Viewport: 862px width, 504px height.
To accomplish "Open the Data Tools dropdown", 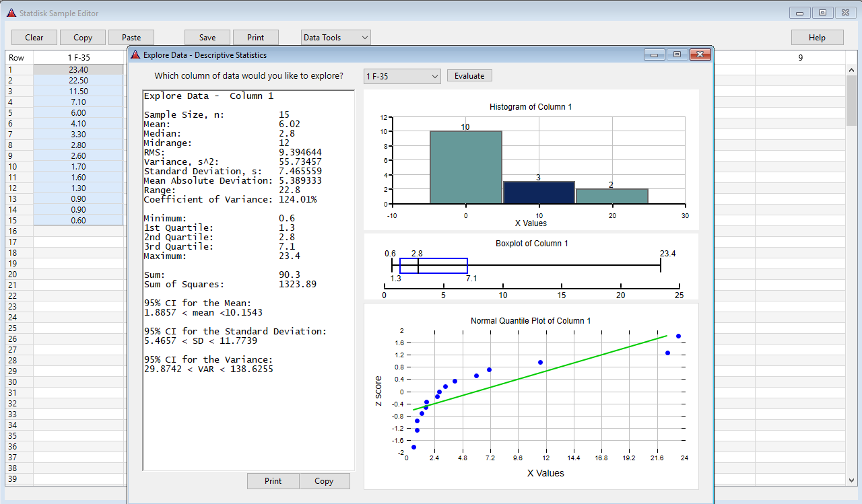I will tap(335, 38).
